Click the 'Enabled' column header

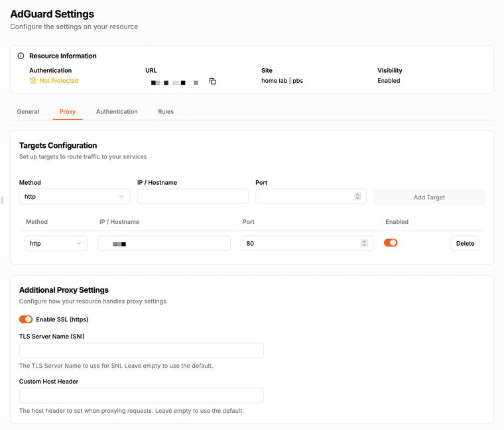pyautogui.click(x=397, y=222)
